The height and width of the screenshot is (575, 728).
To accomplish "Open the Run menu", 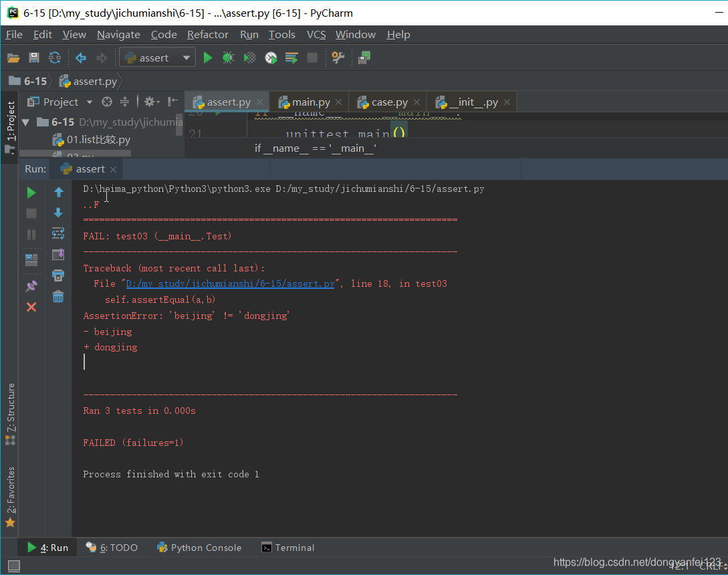I will [x=249, y=35].
